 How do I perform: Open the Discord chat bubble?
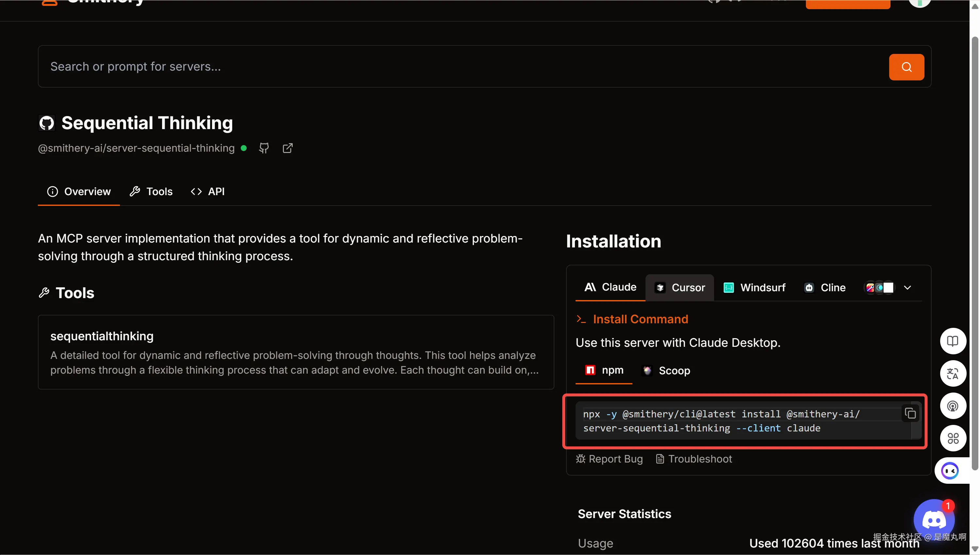point(934,520)
